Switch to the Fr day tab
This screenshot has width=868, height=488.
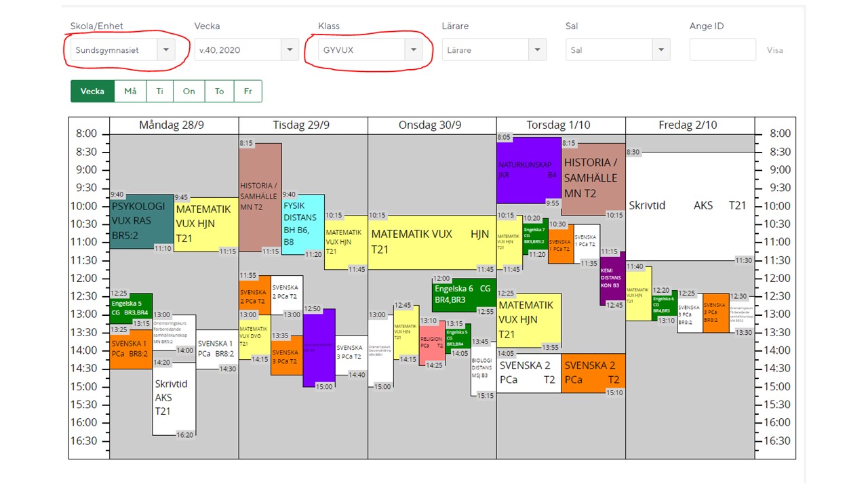(x=248, y=91)
